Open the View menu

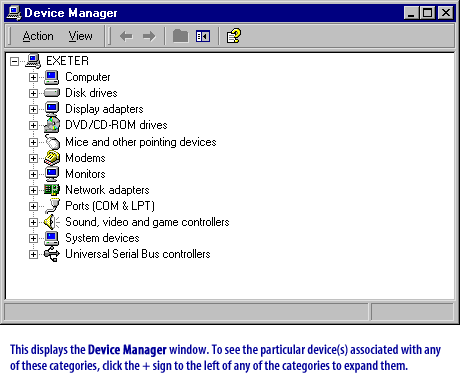(80, 36)
